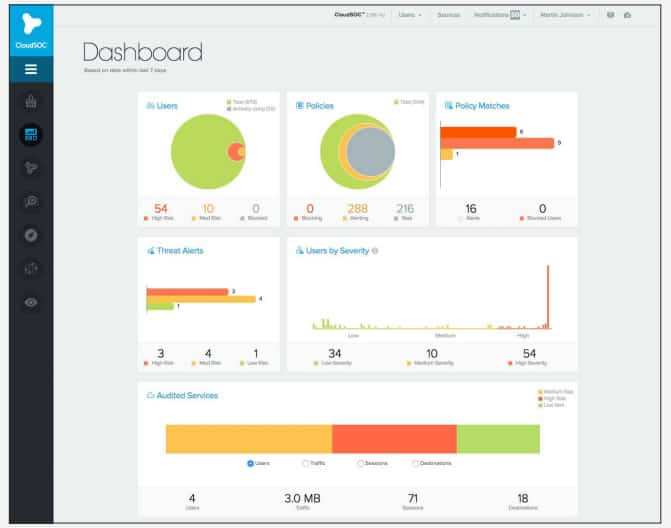Image resolution: width=671 pixels, height=528 pixels.
Task: Expand the Users dropdown in top bar
Action: tap(410, 15)
